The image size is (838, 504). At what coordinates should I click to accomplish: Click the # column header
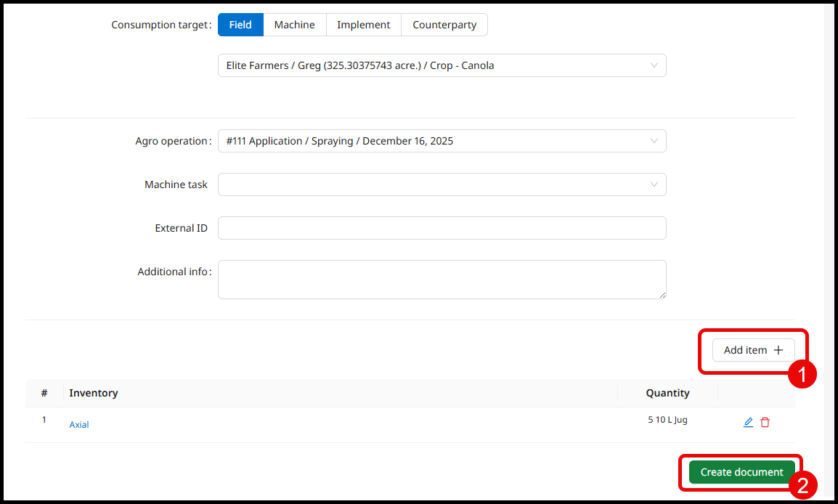(x=44, y=393)
